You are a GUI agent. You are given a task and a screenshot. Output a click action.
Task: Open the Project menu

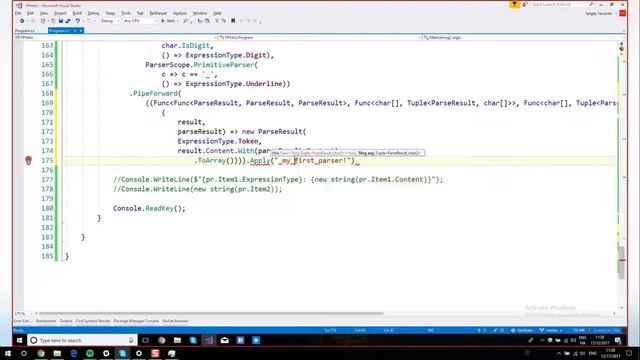point(60,13)
